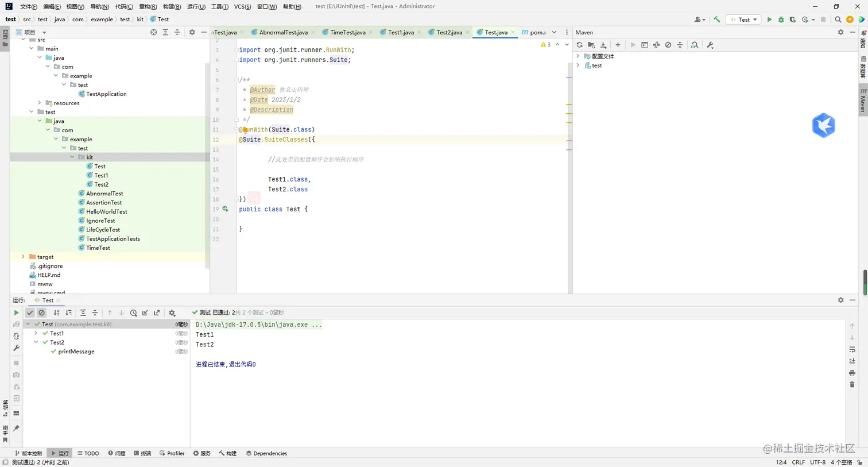Screen dimensions: 868x467
Task: Open Maven settings wrench icon
Action: point(710,45)
